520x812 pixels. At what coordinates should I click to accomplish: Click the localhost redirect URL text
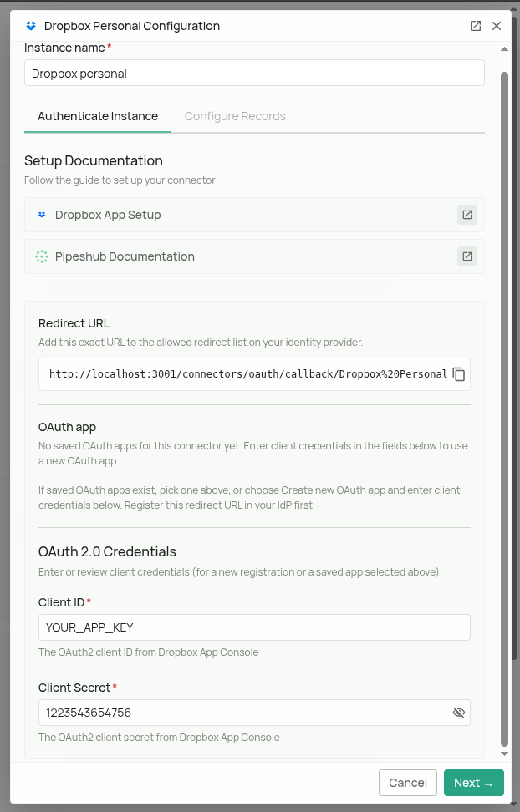[248, 374]
